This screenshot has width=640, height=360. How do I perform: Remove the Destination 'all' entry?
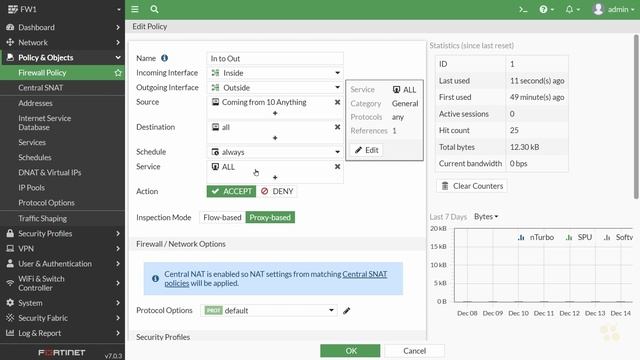(x=337, y=127)
